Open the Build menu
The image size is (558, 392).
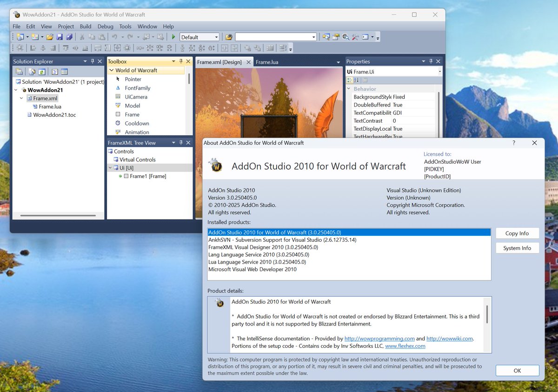coord(86,27)
